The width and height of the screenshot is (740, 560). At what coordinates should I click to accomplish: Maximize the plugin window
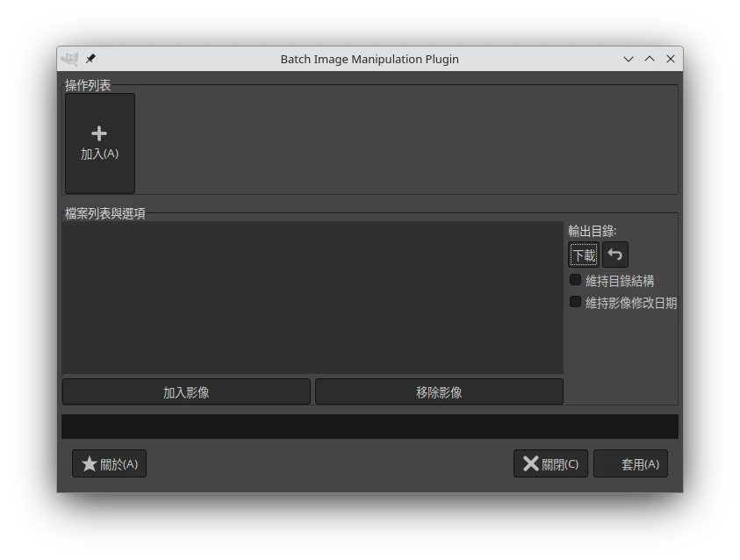click(650, 59)
